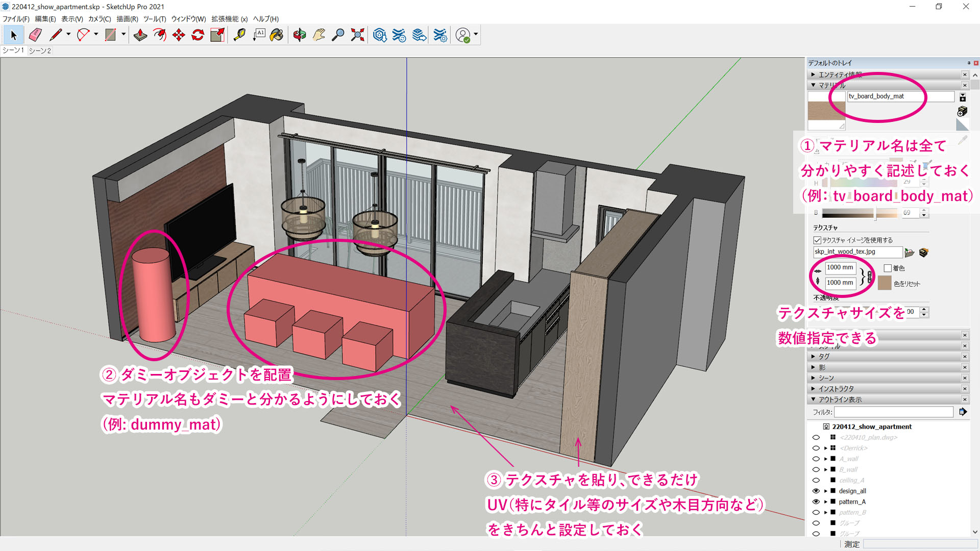Switch to the シーン1 scene tab
Screen dimensions: 980x551
point(13,51)
